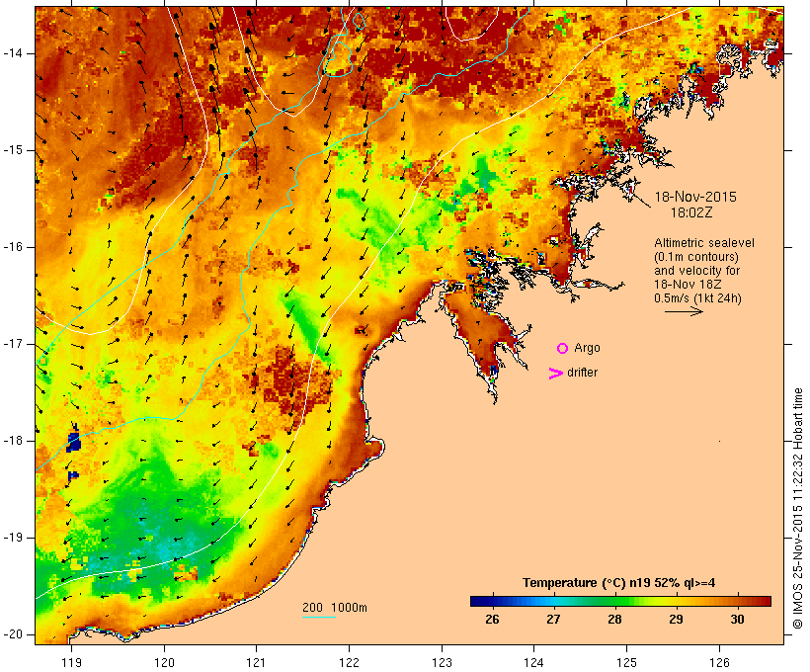Click the '-15' latitude axis label
The image size is (810, 672).
click(13, 150)
